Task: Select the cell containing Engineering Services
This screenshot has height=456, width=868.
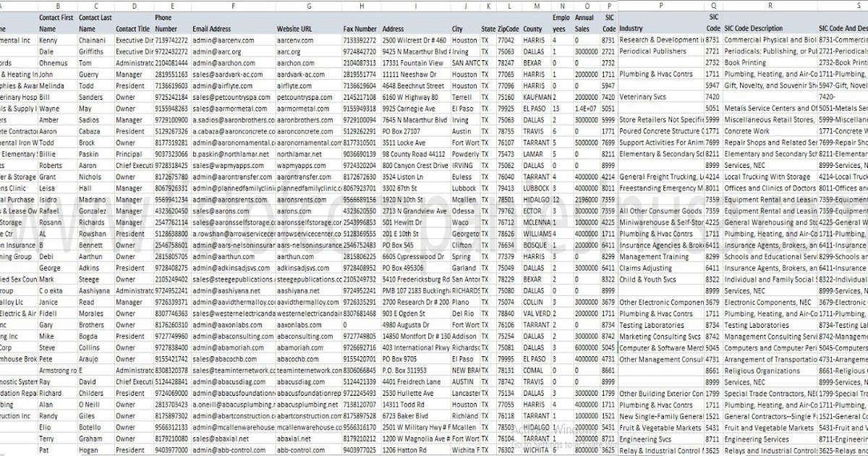Action: point(759,439)
